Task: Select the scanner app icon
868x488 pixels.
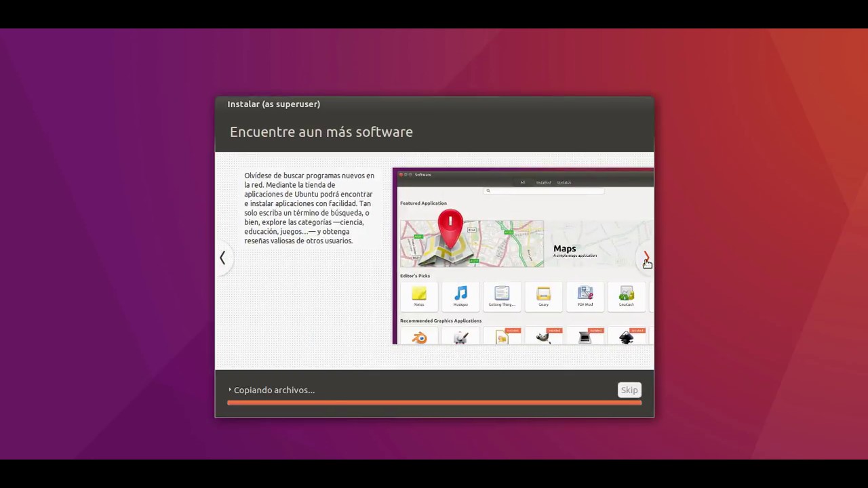Action: (585, 337)
